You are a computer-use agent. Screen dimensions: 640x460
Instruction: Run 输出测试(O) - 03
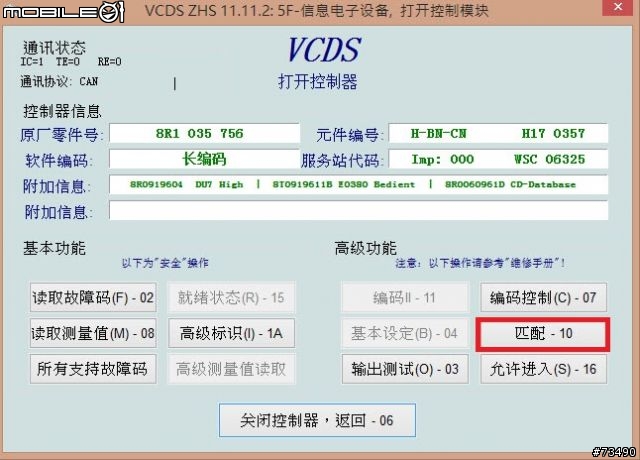(405, 369)
